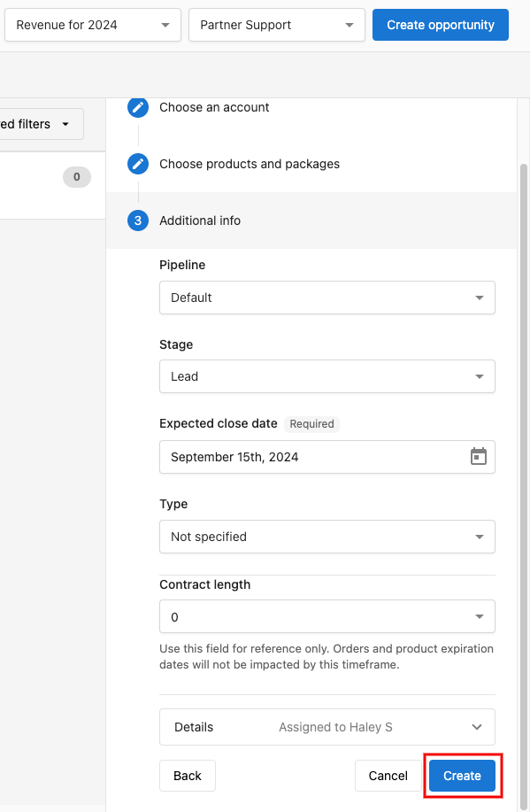Screen dimensions: 530x812
Task: Open the Contract length dropdown
Action: tap(327, 617)
